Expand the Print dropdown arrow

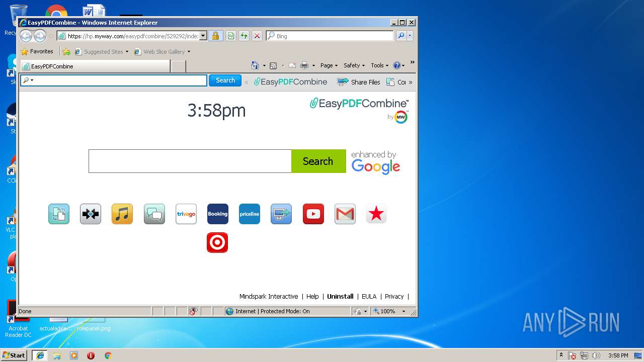[313, 66]
